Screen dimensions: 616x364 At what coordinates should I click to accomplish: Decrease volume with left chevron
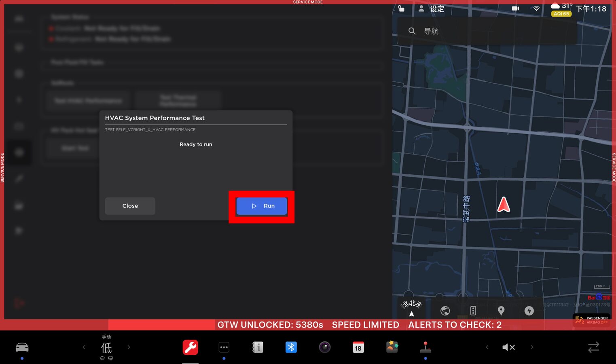(x=487, y=347)
